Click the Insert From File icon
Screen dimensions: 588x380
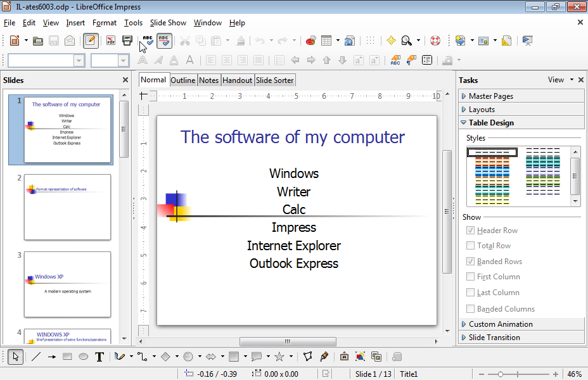click(360, 357)
